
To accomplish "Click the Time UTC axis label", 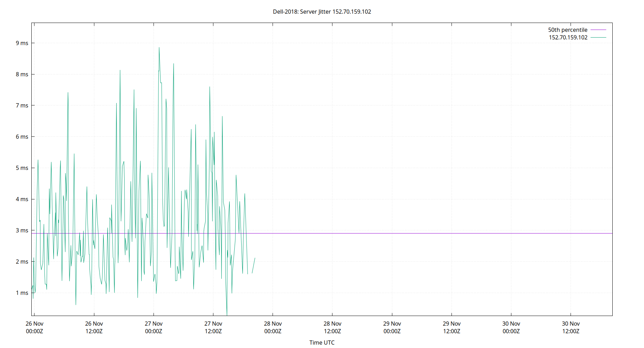I will tap(322, 342).
